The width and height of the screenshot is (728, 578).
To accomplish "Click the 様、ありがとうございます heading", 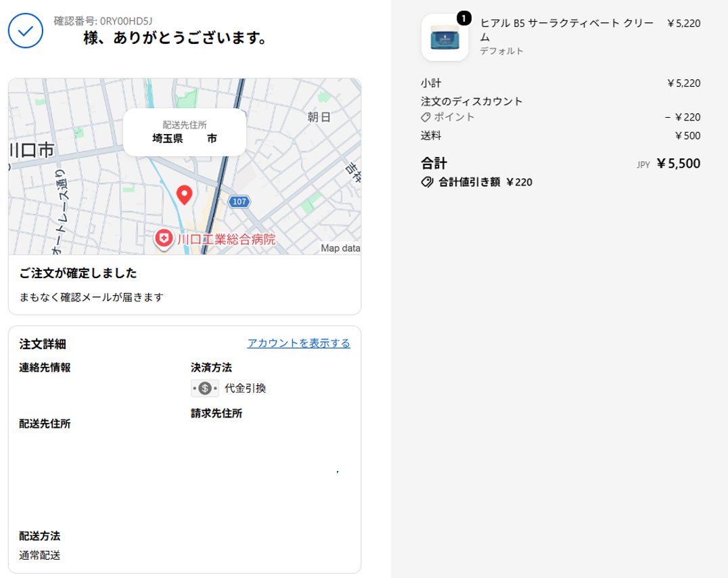I will pos(175,38).
